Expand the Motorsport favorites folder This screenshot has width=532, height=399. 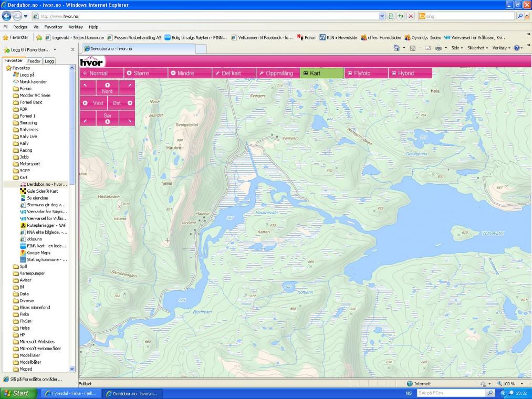click(x=29, y=164)
